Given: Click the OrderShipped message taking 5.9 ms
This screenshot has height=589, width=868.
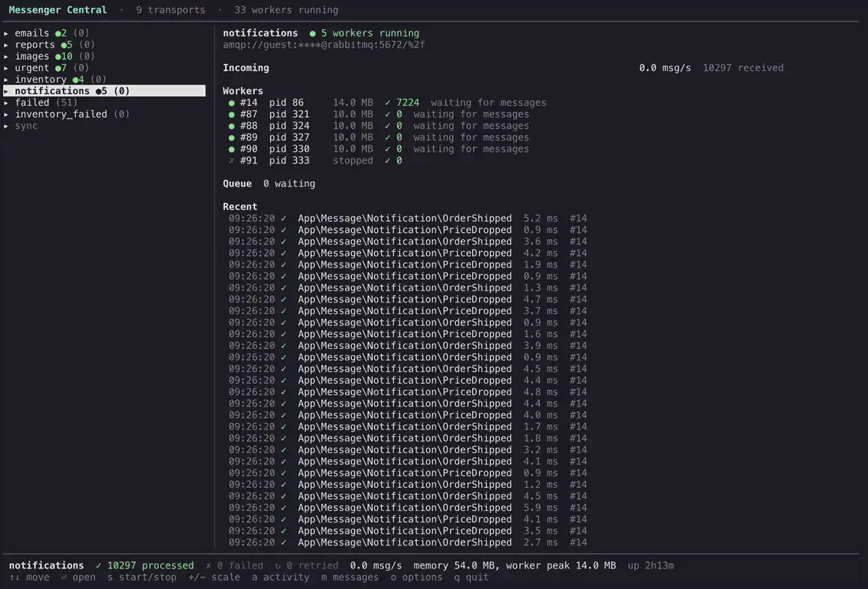Looking at the screenshot, I should pos(407,508).
